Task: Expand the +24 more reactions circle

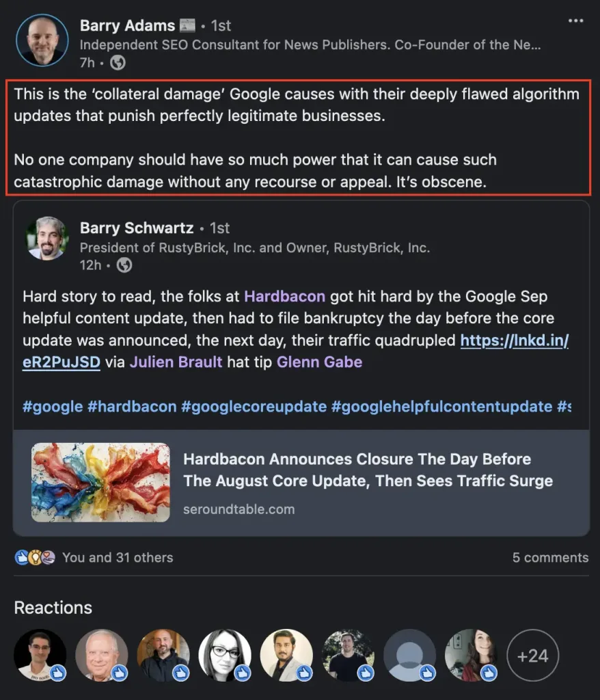Action: 532,656
